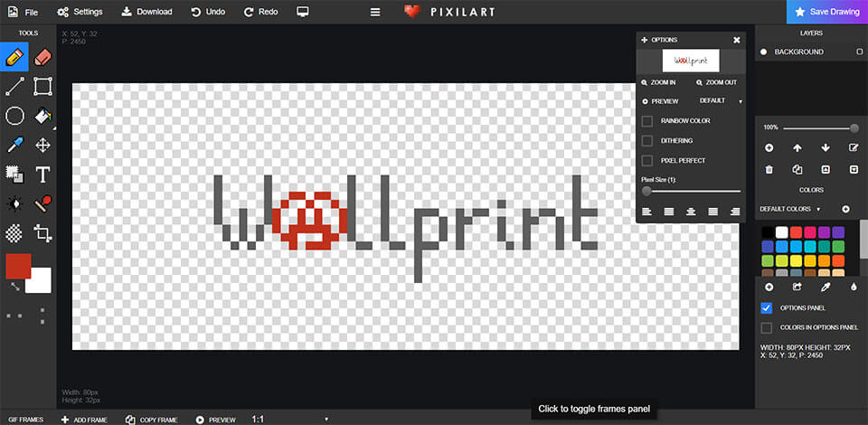Enable the Pixel Perfect checkbox

[646, 160]
